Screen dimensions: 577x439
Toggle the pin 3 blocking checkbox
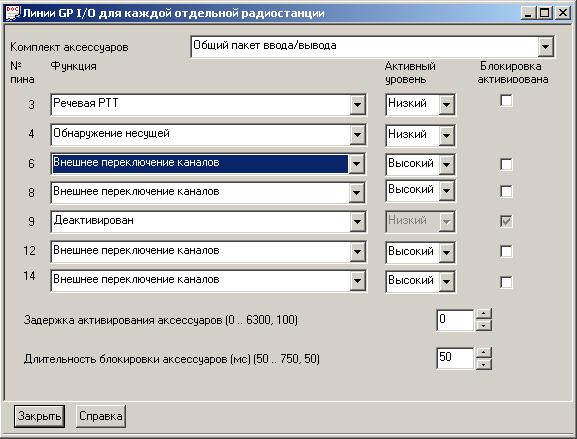point(506,100)
